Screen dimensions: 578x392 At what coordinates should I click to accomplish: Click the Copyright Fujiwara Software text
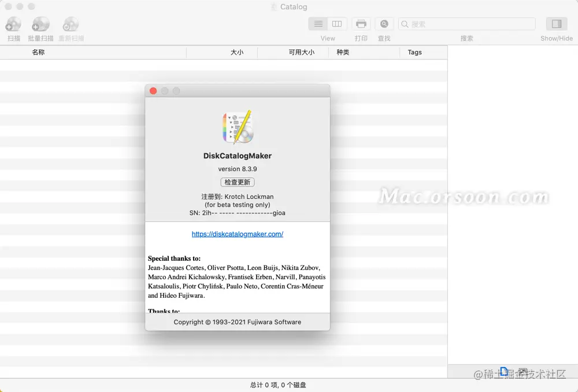[238, 322]
